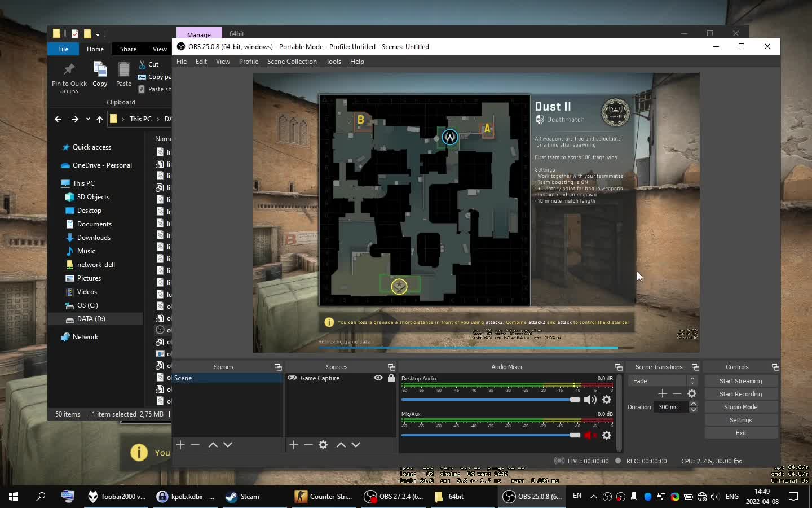Remove selected scene with minus icon

click(195, 445)
